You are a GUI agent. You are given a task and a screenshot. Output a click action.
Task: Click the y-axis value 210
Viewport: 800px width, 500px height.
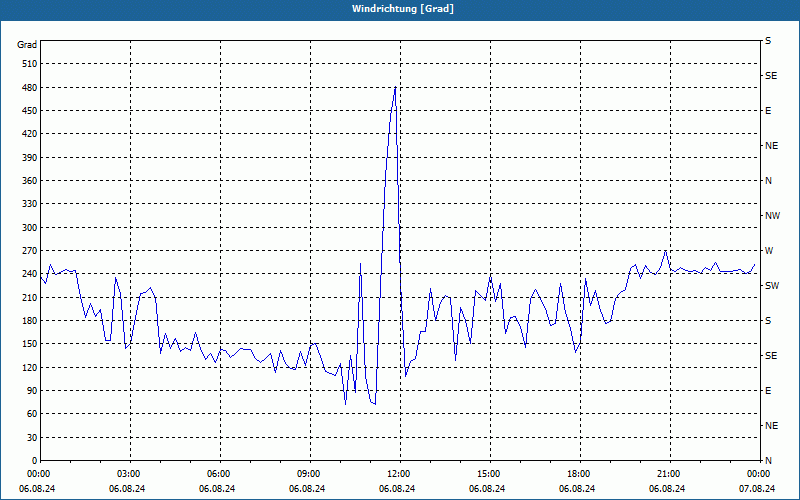(30, 297)
